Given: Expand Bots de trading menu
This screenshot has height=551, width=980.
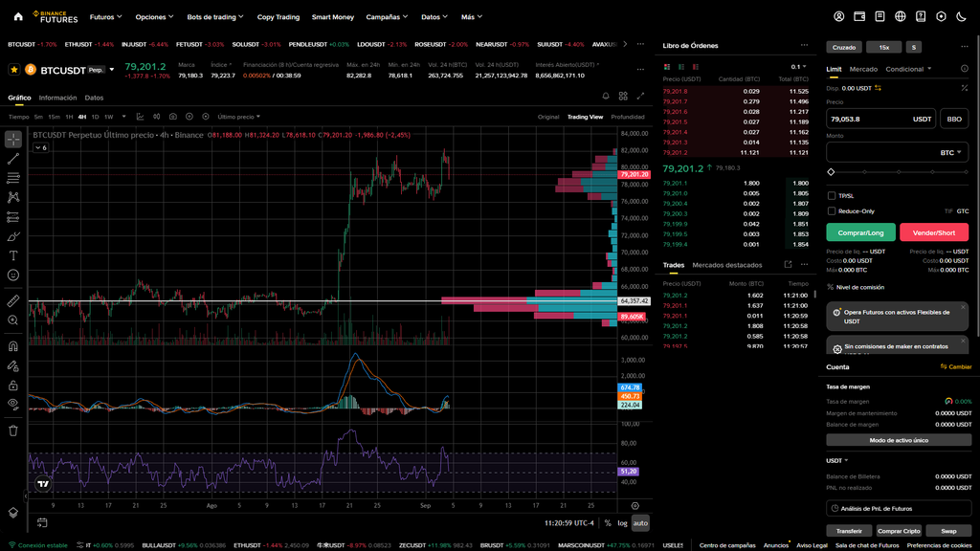Looking at the screenshot, I should click(x=215, y=17).
